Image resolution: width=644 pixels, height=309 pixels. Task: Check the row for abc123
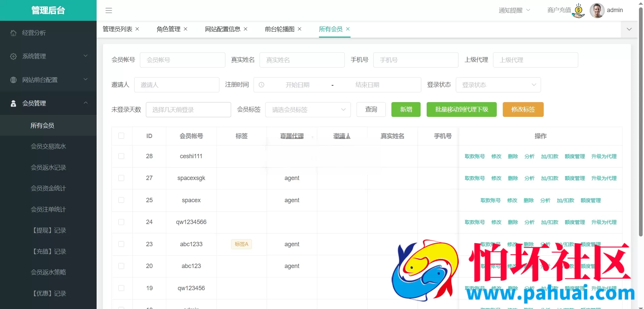pos(121,266)
